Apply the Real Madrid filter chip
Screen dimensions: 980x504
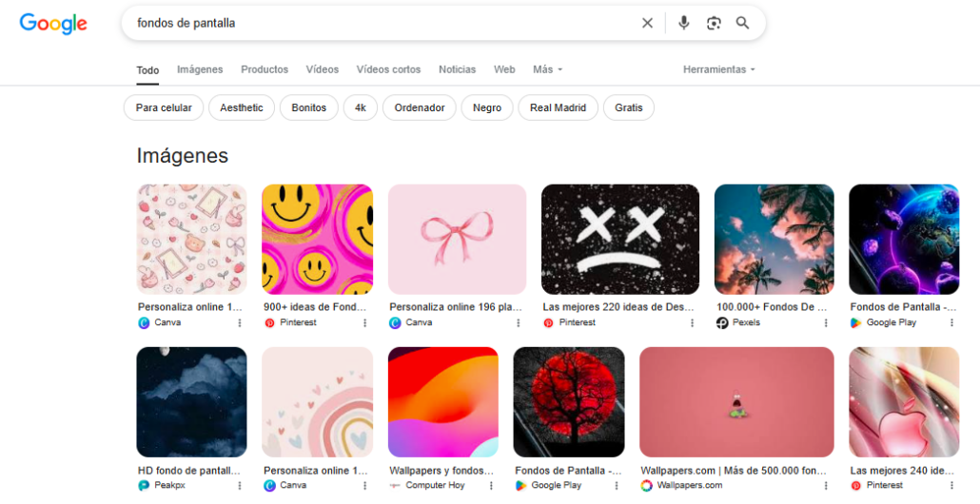coord(558,107)
